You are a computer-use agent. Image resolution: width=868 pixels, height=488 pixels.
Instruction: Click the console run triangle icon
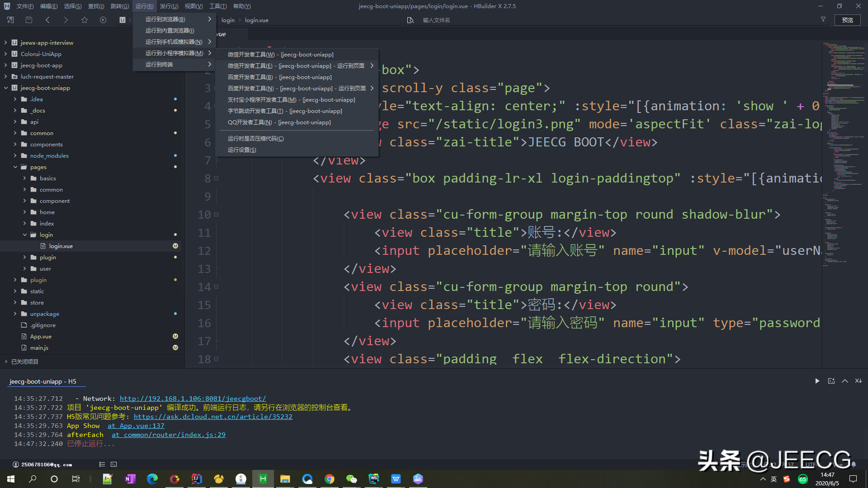(x=817, y=381)
